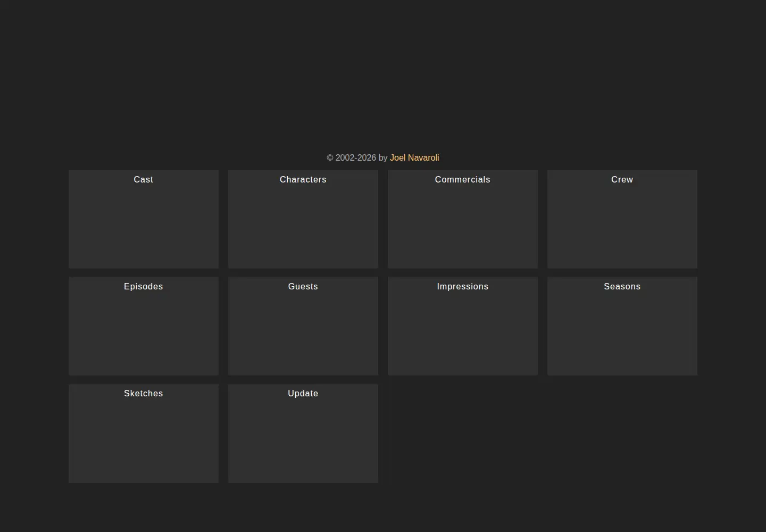Screen dimensions: 766x532
Task: Browse the Episodes section
Action: tap(144, 326)
